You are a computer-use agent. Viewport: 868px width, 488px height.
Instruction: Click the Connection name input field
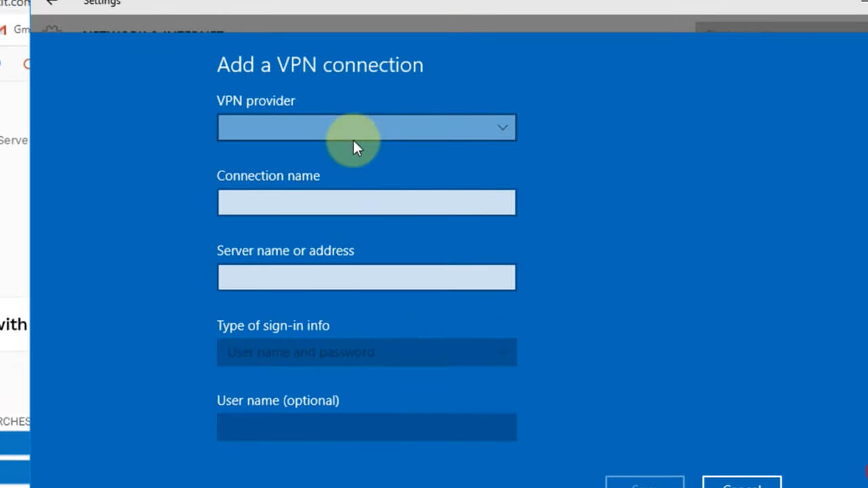[366, 203]
